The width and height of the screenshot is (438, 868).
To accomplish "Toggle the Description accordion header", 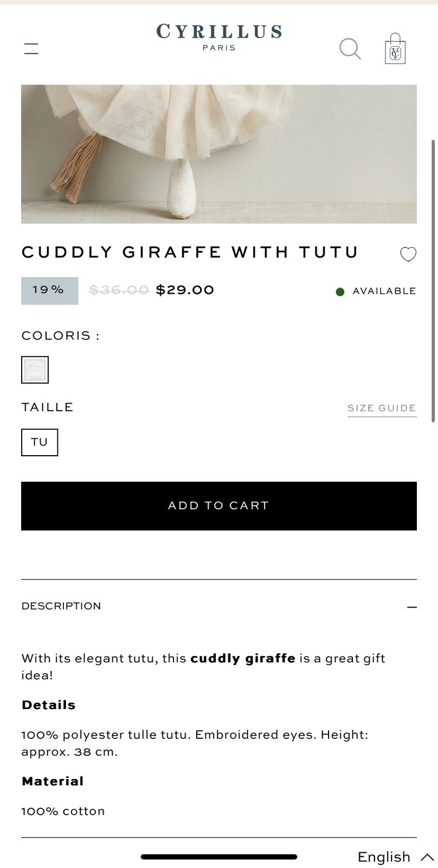I will point(219,607).
